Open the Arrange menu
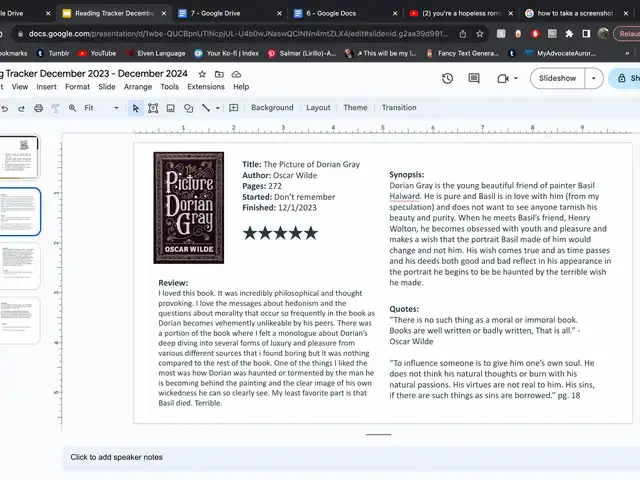The height and width of the screenshot is (480, 640). pyautogui.click(x=138, y=87)
